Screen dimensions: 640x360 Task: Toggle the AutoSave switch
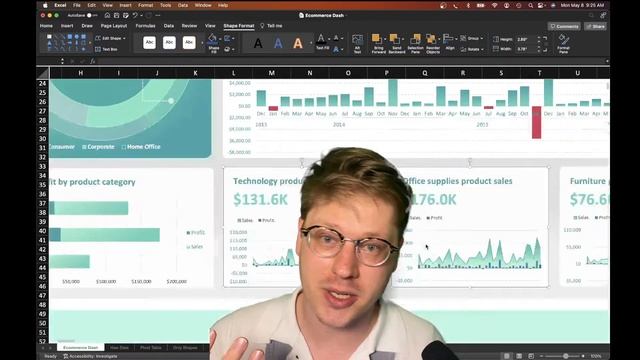tap(92, 16)
